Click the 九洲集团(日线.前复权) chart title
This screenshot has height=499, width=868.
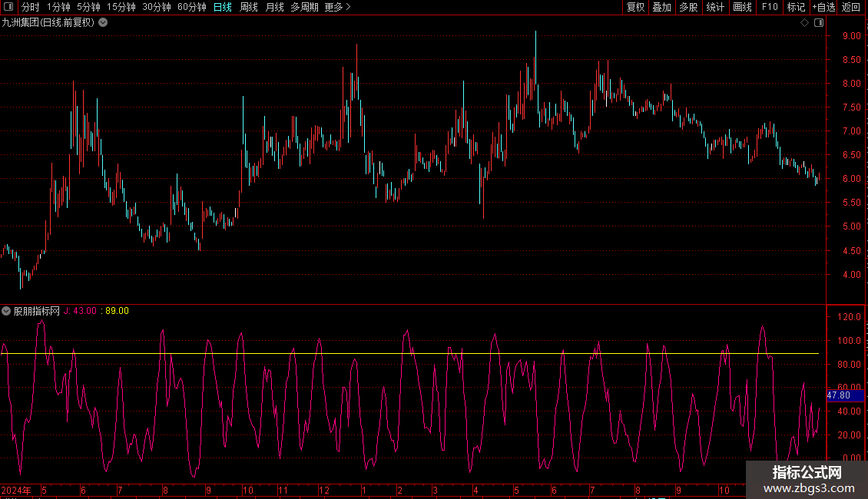48,23
